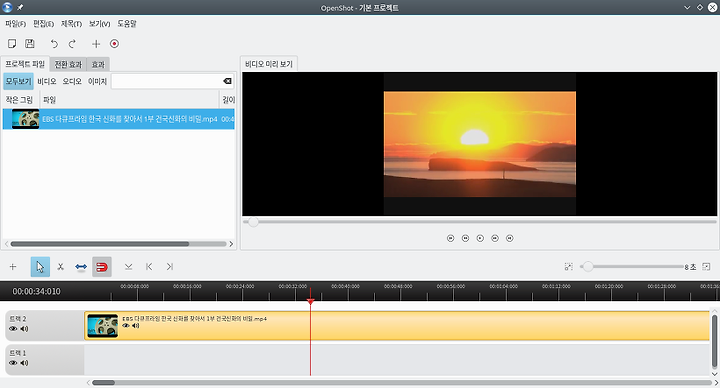Jump to the previous marker

(x=149, y=267)
